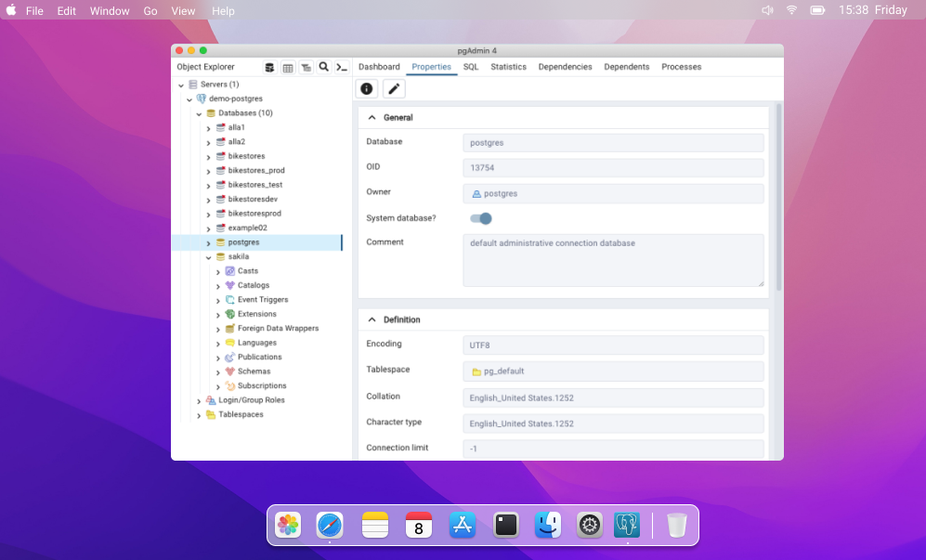
Task: Open the Window menu
Action: point(110,10)
